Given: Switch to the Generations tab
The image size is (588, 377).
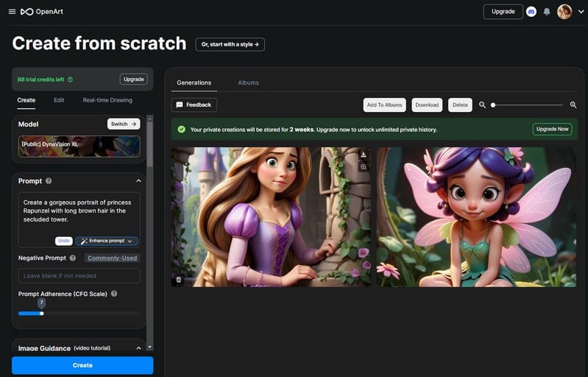Looking at the screenshot, I should pos(194,82).
